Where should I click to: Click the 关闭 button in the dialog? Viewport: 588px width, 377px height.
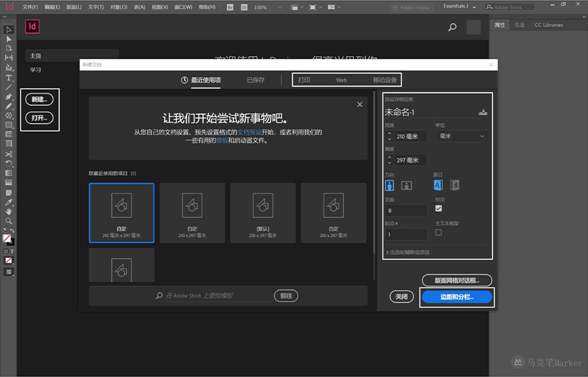click(402, 297)
